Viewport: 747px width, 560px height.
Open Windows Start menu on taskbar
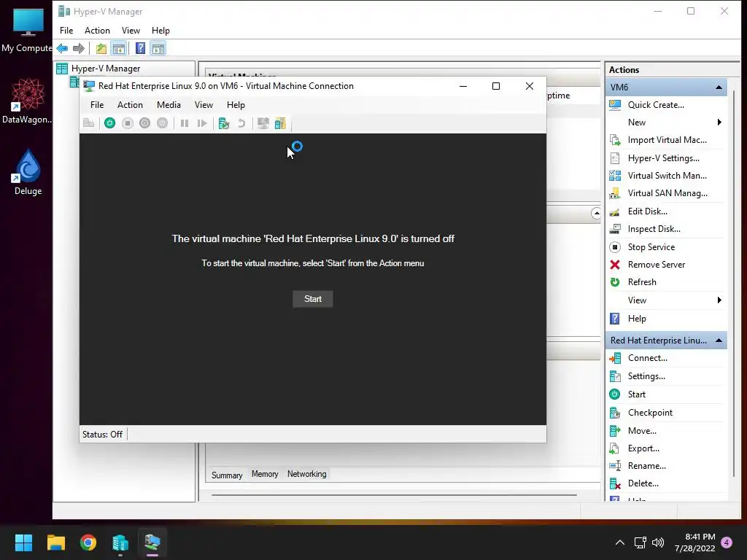point(23,542)
